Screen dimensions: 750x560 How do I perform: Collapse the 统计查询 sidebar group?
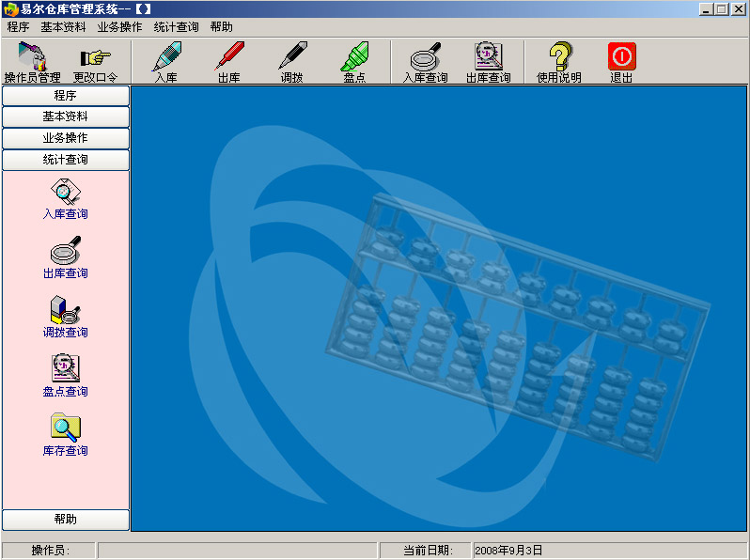point(66,160)
